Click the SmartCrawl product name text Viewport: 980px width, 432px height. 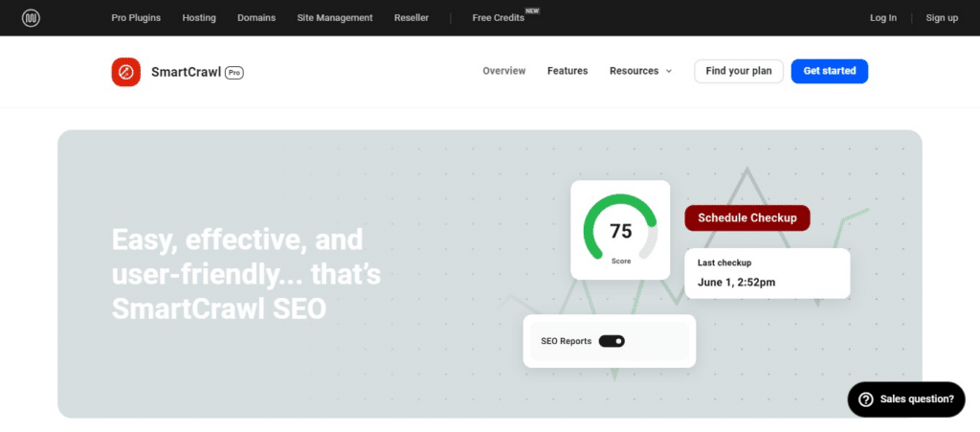(187, 73)
